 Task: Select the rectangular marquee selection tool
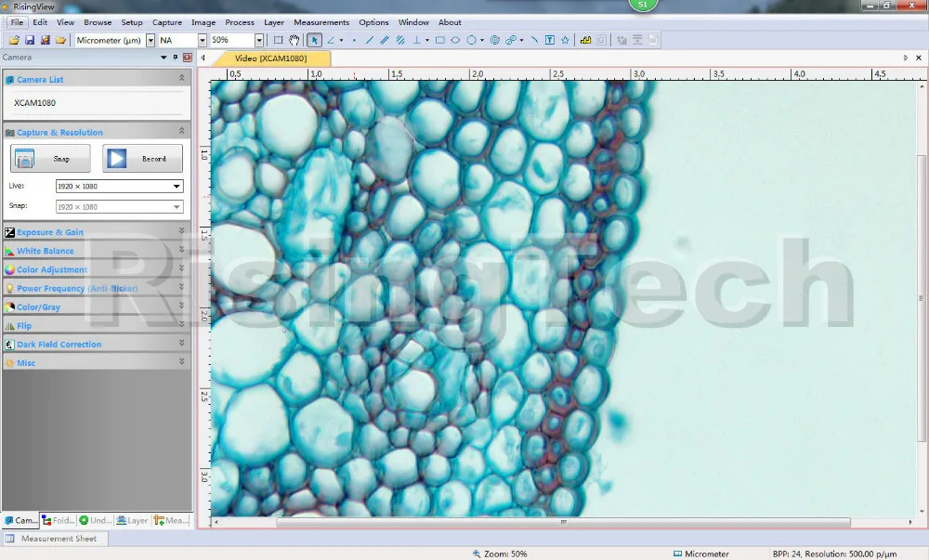(x=278, y=40)
